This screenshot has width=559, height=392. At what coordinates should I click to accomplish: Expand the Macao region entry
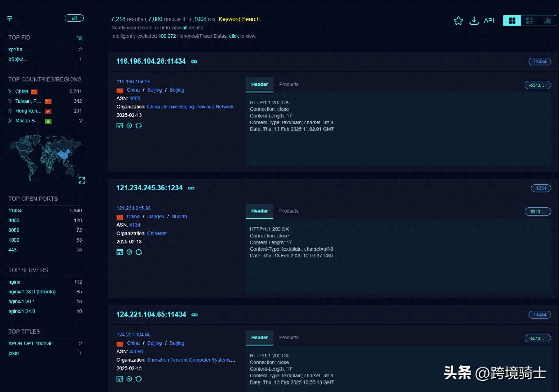tap(11, 121)
